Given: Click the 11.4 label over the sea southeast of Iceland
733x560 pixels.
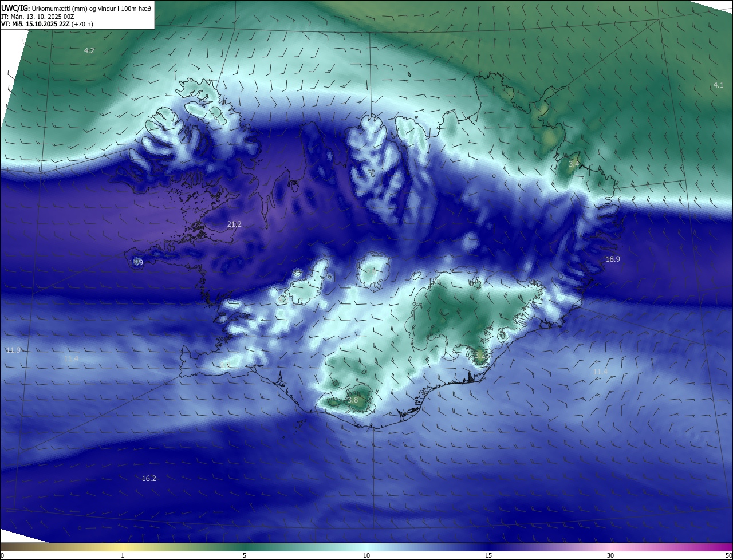Looking at the screenshot, I should 600,372.
